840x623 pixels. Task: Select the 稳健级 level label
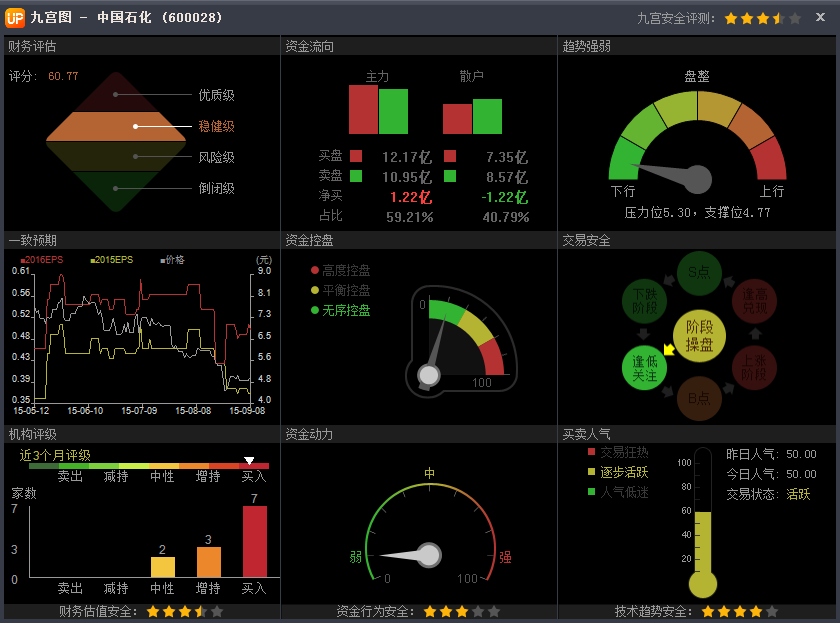pyautogui.click(x=216, y=126)
